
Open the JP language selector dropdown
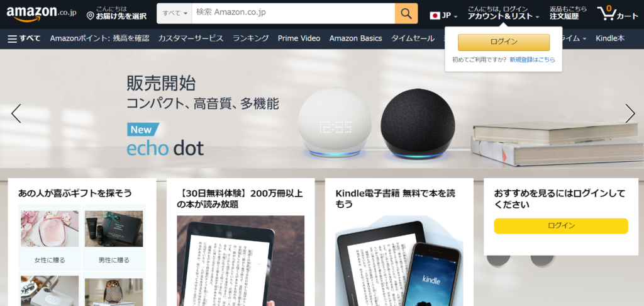(x=443, y=16)
